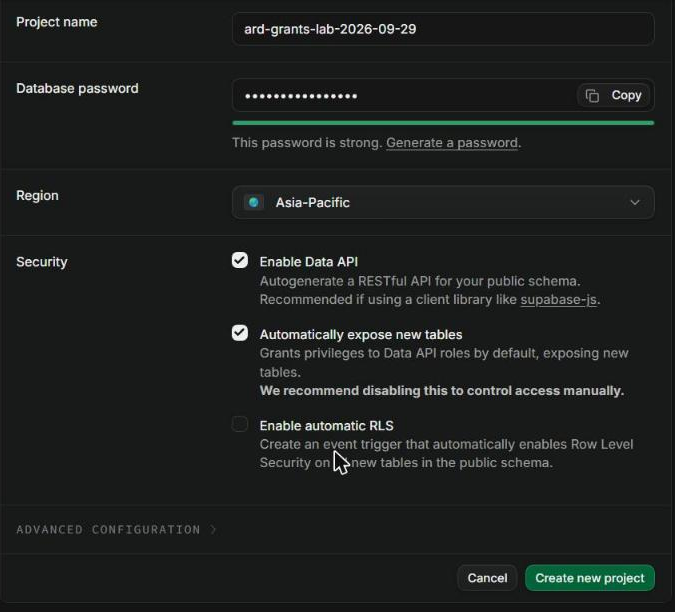Click the 'Project name' label
Viewport: 675px width, 612px height.
tap(56, 22)
